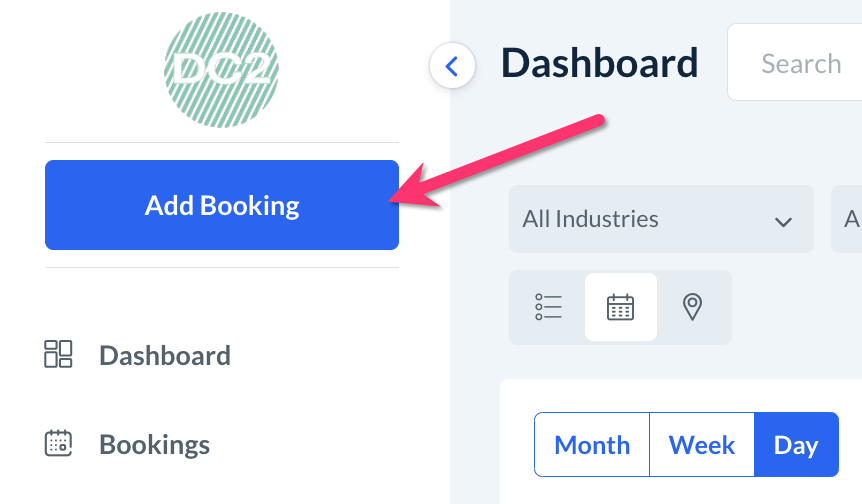Viewport: 862px width, 504px height.
Task: Open the partially visible dropdown right of All Industries
Action: (848, 219)
